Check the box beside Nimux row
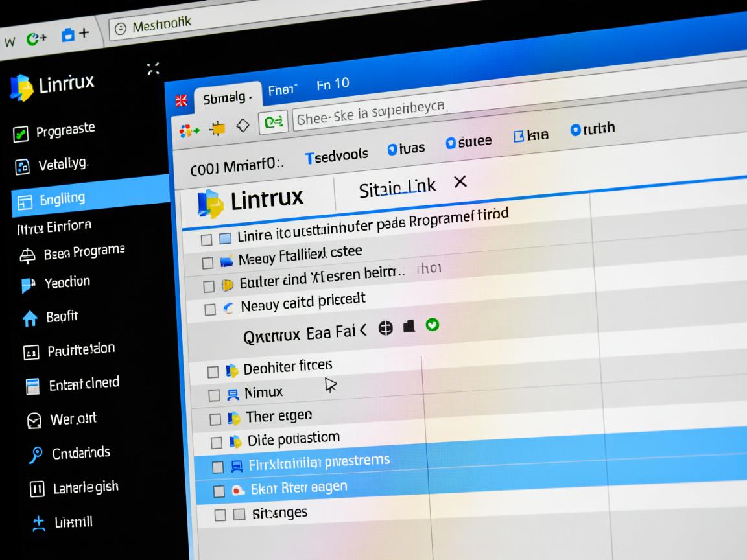The image size is (747, 560). 215,395
